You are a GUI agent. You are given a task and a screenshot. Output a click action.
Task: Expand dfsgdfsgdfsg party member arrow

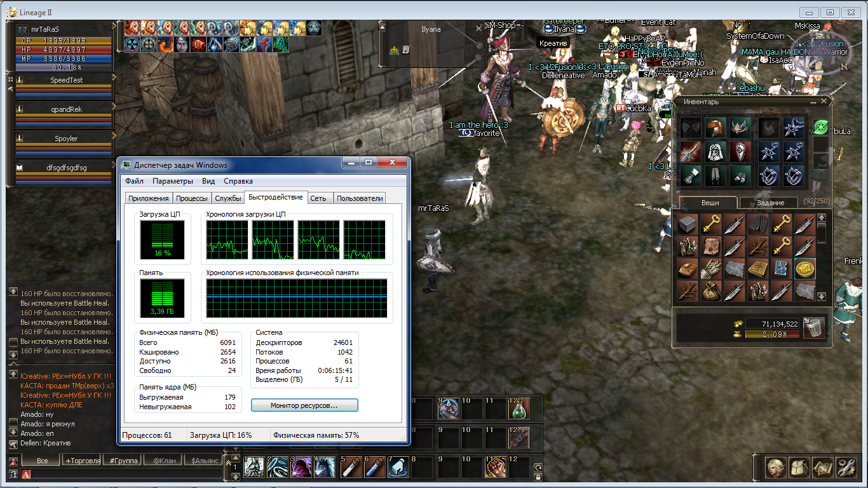[114, 165]
